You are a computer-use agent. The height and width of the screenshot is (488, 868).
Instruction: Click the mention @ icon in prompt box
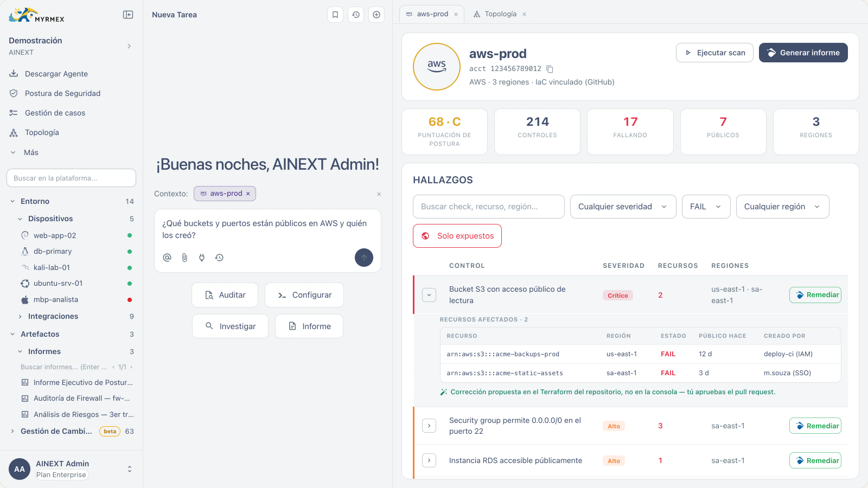pos(167,258)
